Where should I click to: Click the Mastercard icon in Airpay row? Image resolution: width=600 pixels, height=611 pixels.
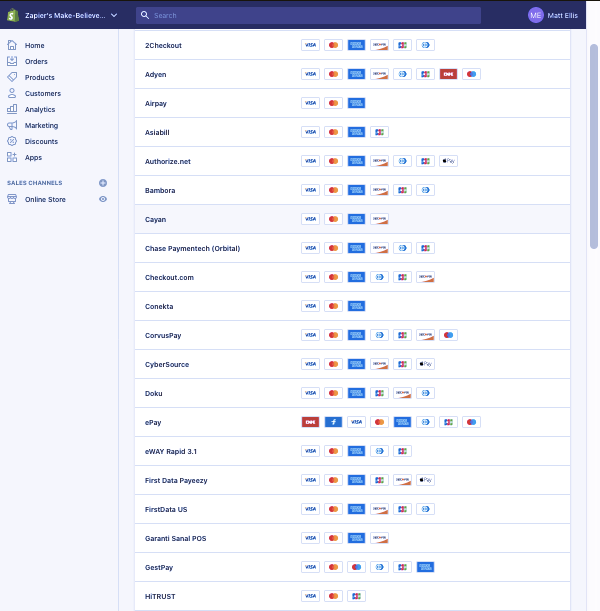(x=334, y=103)
